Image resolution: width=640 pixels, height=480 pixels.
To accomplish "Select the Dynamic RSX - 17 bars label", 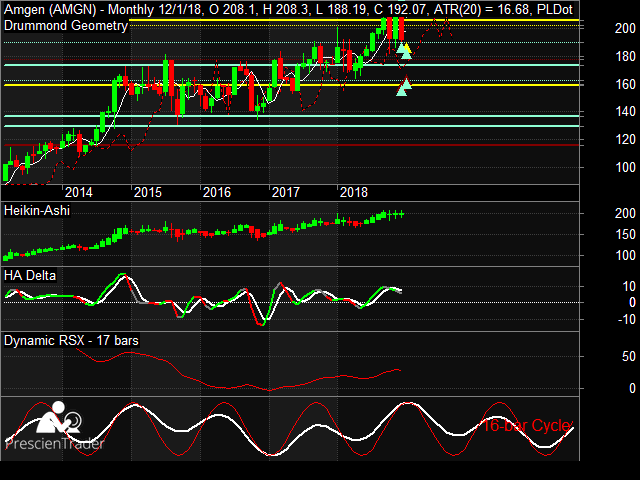I will click(x=71, y=340).
